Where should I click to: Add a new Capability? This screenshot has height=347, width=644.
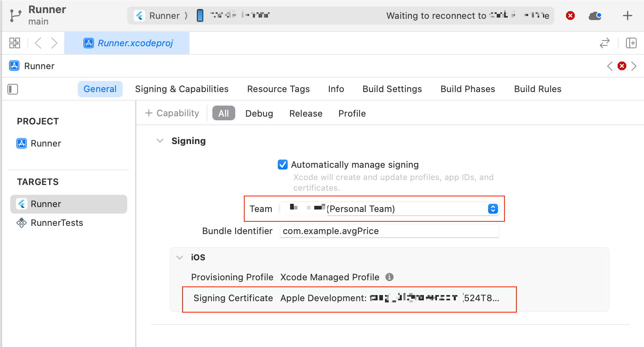click(172, 113)
